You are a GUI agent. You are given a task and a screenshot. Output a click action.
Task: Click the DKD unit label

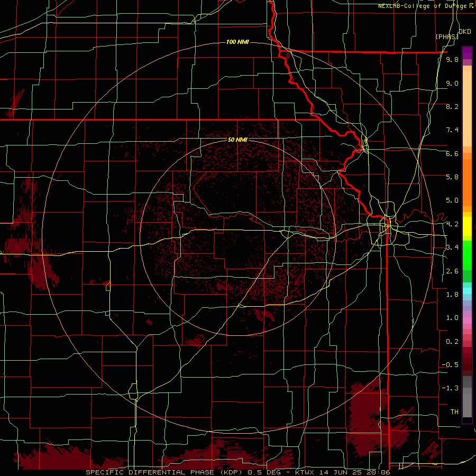465,32
